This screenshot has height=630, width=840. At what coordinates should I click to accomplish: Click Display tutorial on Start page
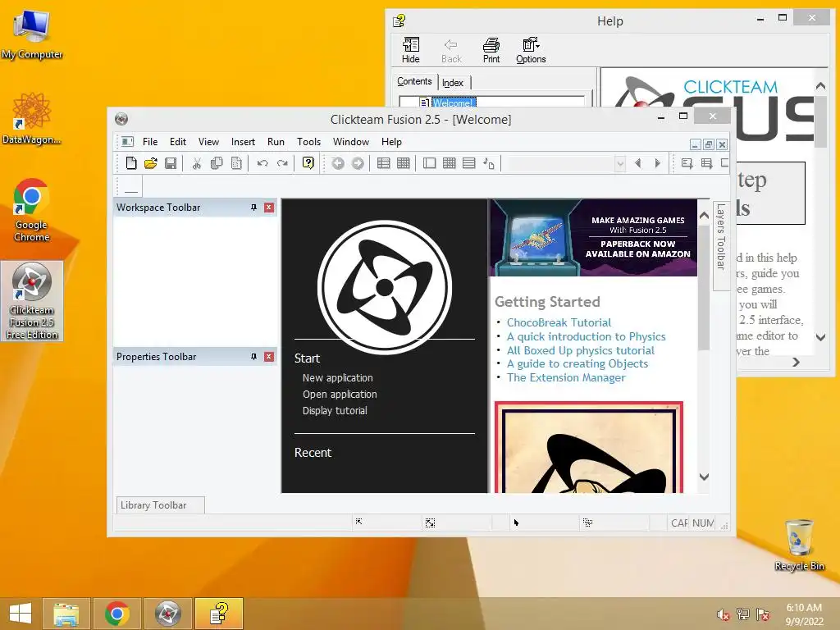[335, 411]
